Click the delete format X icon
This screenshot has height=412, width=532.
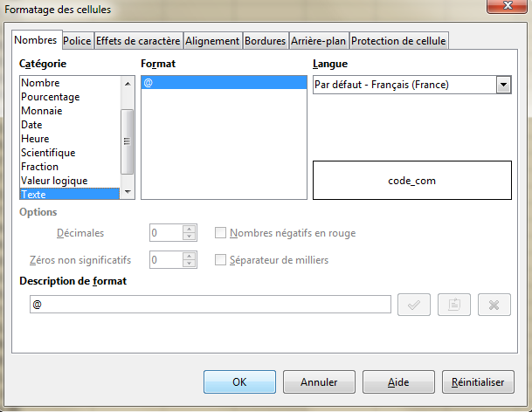click(x=494, y=305)
